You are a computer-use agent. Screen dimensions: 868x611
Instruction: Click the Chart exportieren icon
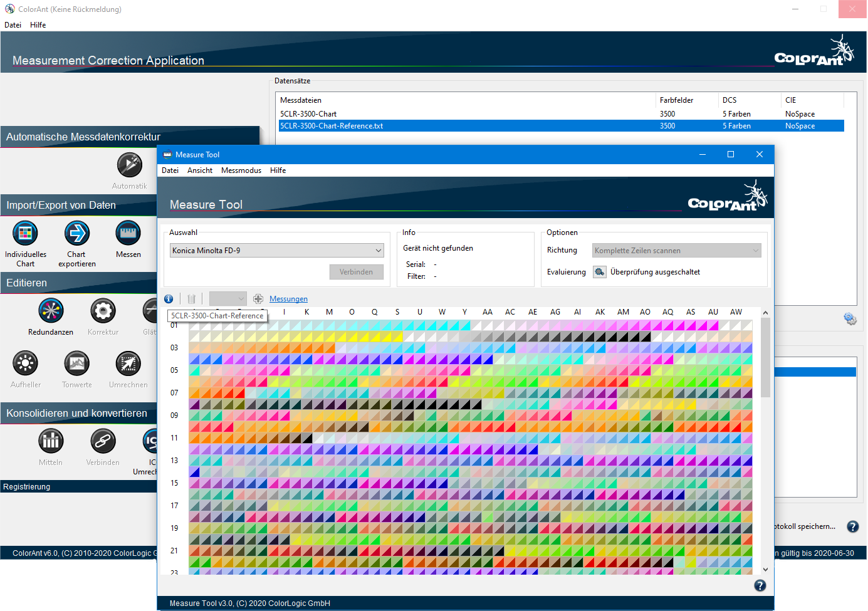(x=77, y=234)
